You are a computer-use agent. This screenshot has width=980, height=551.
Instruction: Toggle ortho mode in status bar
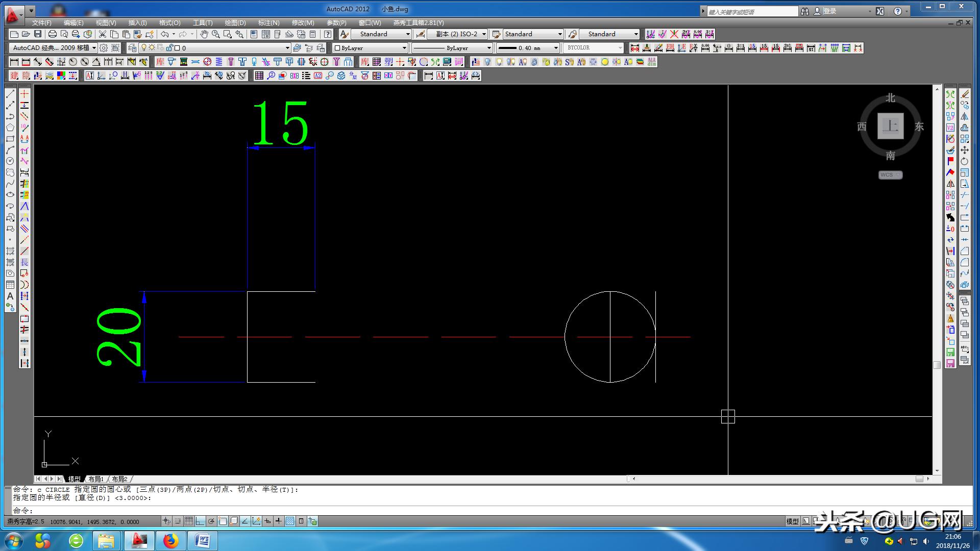pyautogui.click(x=200, y=521)
